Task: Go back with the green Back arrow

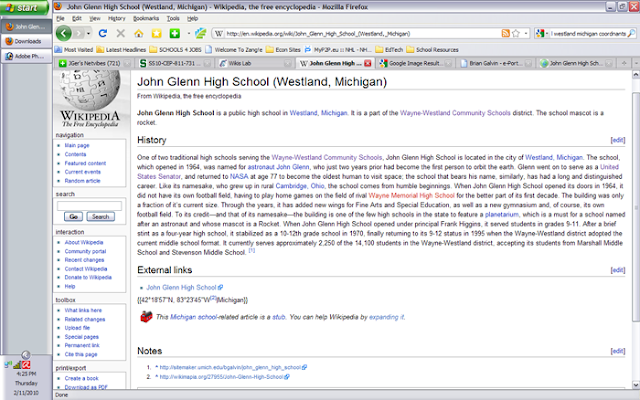Action: pyautogui.click(x=64, y=33)
